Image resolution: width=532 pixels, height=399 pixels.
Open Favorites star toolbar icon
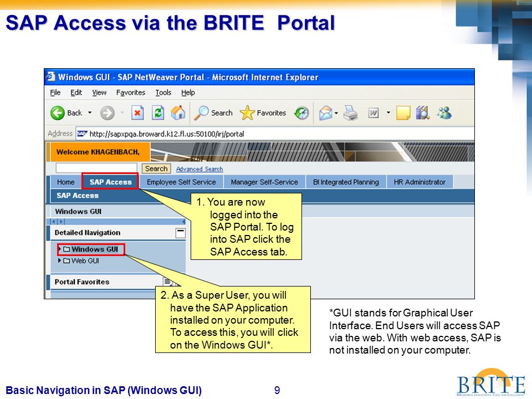click(247, 113)
